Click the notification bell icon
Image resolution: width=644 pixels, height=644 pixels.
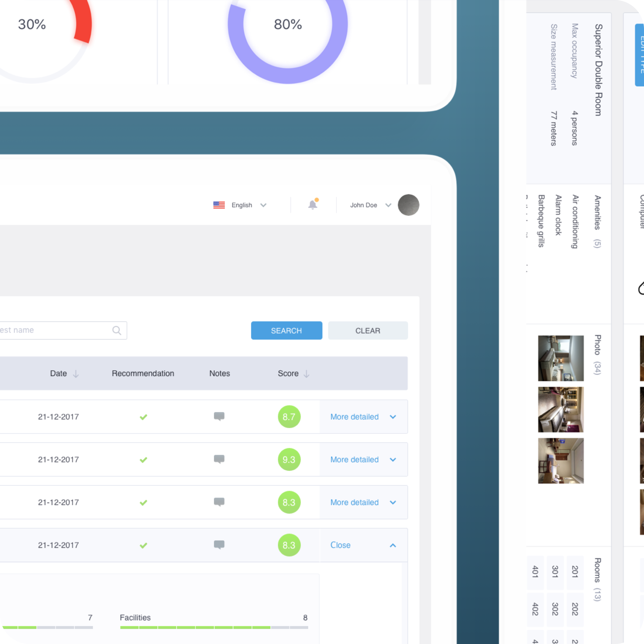click(x=312, y=205)
